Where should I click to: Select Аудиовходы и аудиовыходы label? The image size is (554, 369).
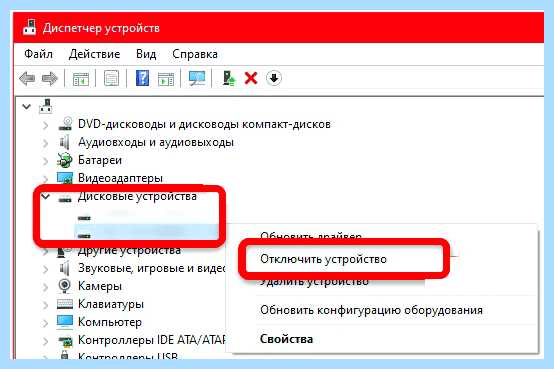156,142
